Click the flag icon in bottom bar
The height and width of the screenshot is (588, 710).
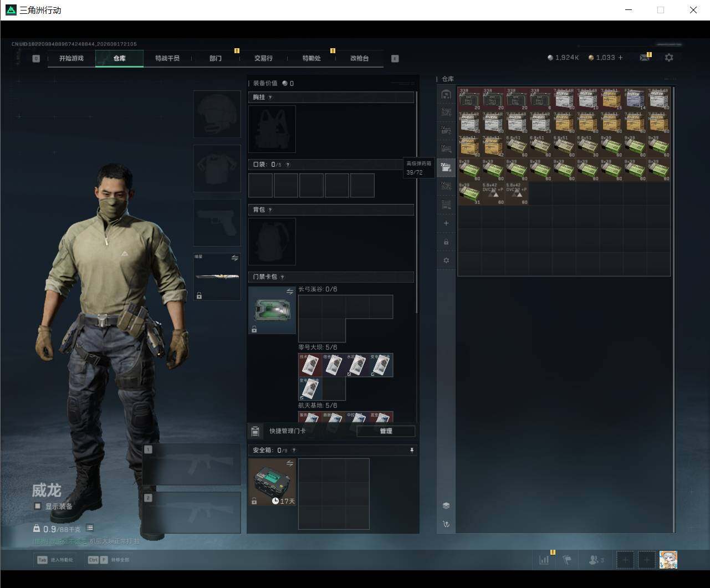coord(567,560)
